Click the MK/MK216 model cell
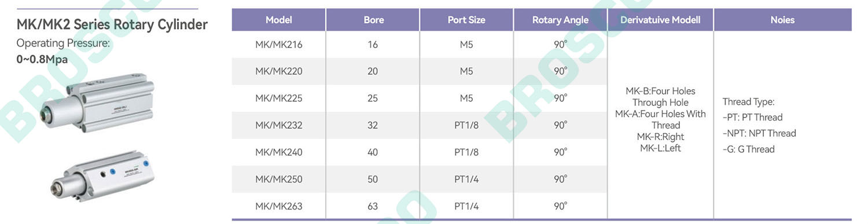 click(279, 45)
